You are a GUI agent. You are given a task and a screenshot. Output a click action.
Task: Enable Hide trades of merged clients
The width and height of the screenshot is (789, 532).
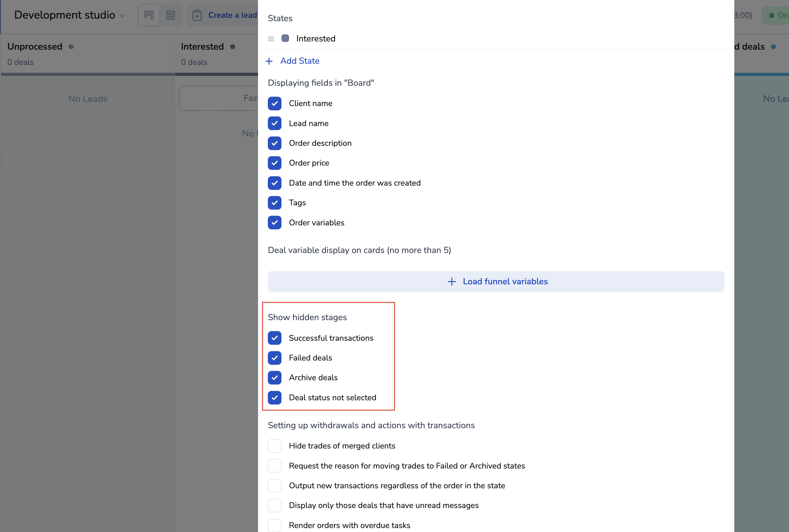(x=274, y=446)
